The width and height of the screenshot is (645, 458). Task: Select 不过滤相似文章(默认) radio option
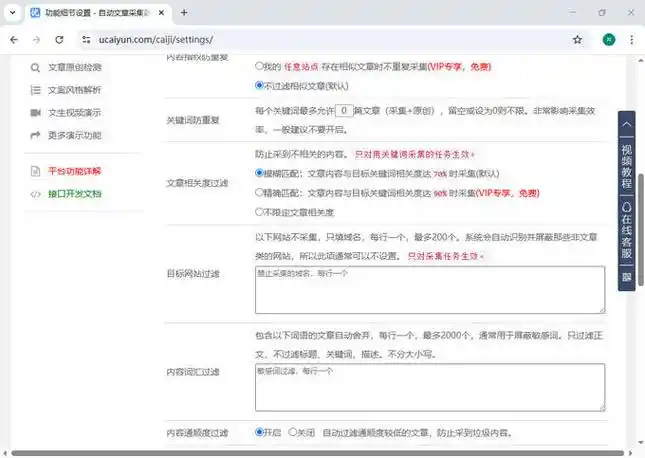click(x=259, y=85)
